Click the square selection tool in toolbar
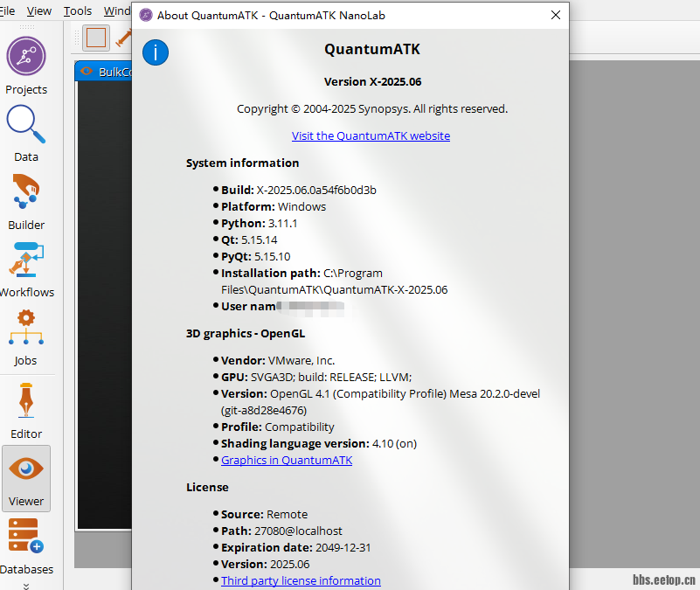700x590 pixels. tap(96, 38)
